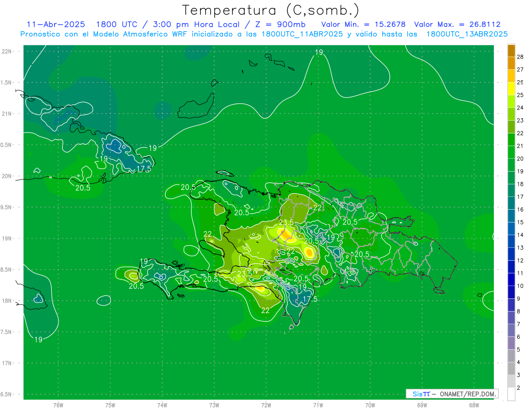Viewport: 532px width, 411px height.
Task: Click the colorbar swatch between 23 and 24
Action: coord(511,114)
